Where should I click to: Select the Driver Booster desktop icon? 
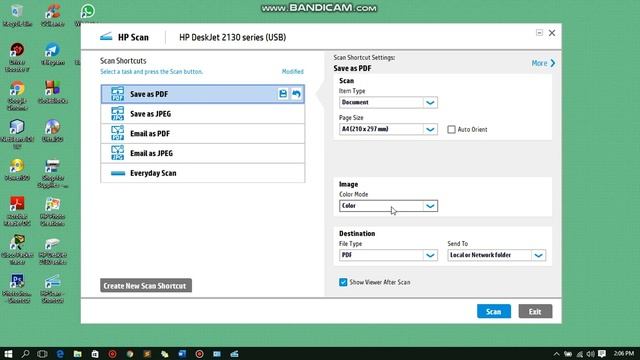point(17,57)
